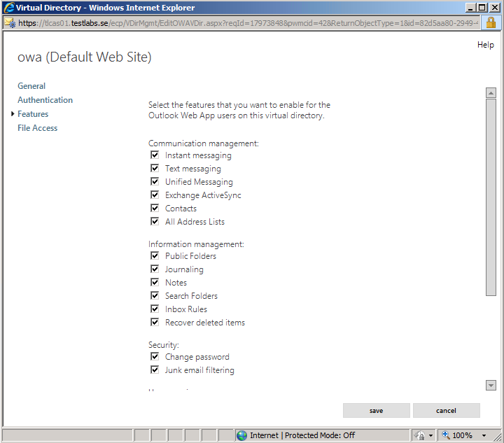Uncheck the Contacts checkbox
Viewport: 504px width, 443px height.
pos(155,208)
